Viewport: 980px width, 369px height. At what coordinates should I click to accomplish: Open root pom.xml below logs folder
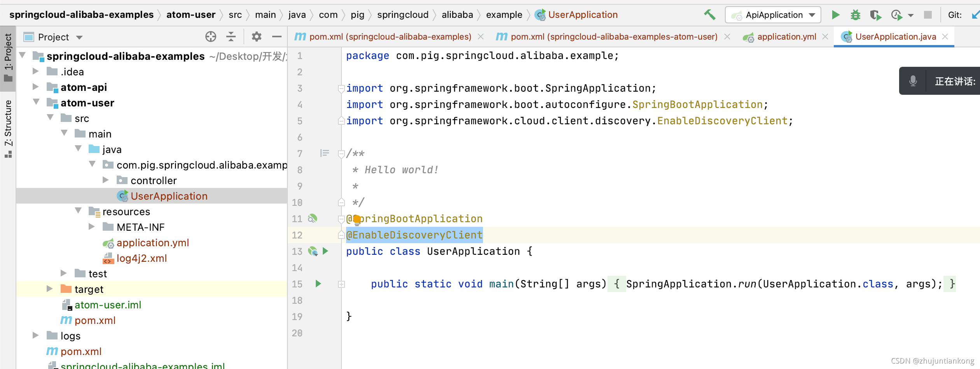coord(81,352)
